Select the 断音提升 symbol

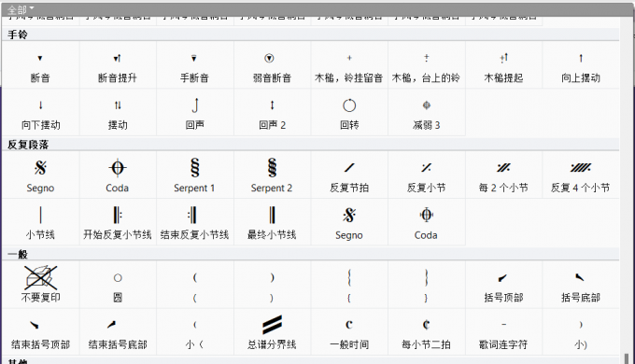118,65
